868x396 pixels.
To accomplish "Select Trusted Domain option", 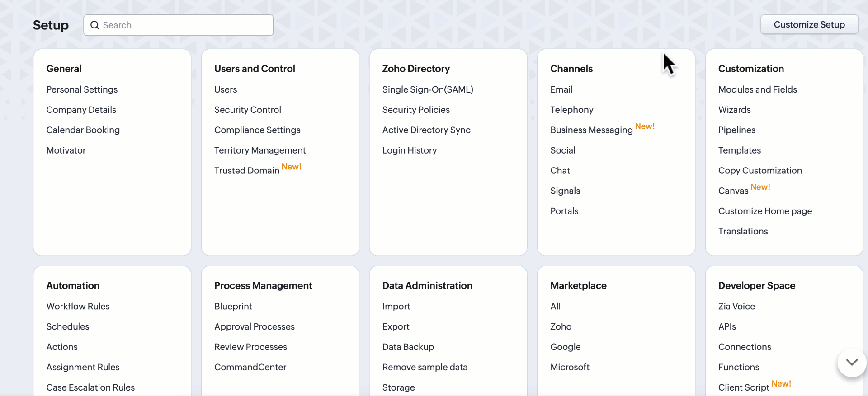I will tap(246, 171).
